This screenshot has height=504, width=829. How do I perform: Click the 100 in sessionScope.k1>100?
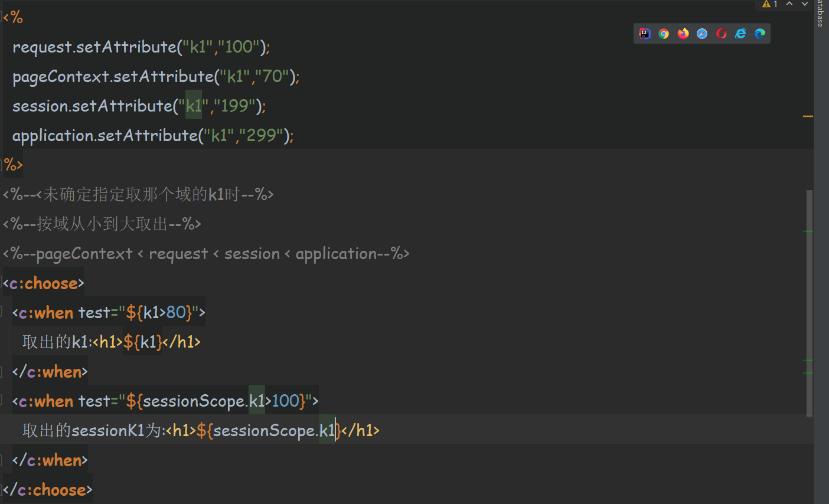click(x=286, y=401)
